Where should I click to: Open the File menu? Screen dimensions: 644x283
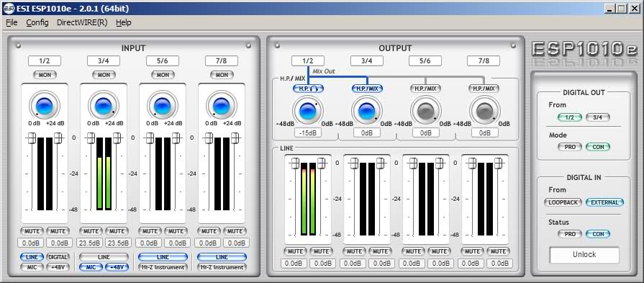[x=12, y=22]
